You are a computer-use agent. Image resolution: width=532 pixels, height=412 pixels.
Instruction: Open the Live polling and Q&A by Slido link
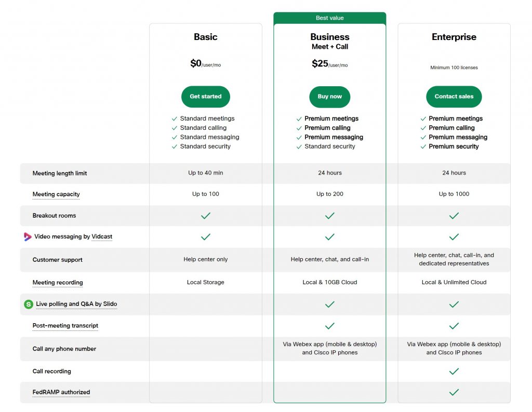[76, 304]
